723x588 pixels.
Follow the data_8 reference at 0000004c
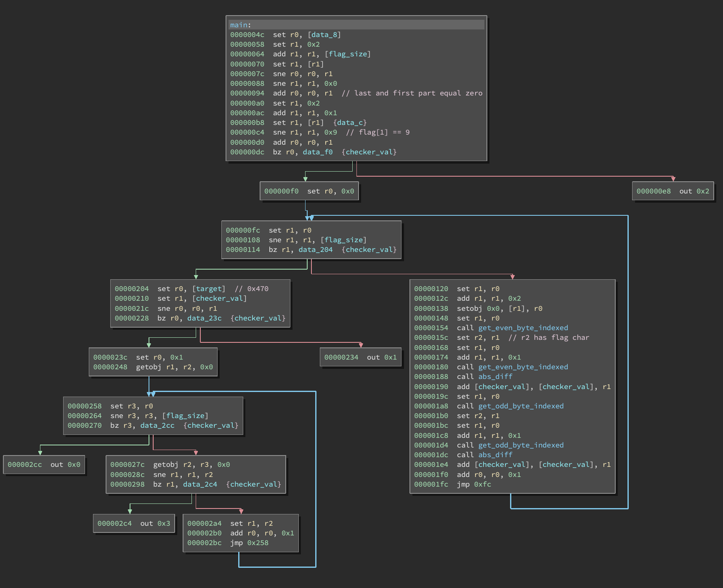pos(324,34)
